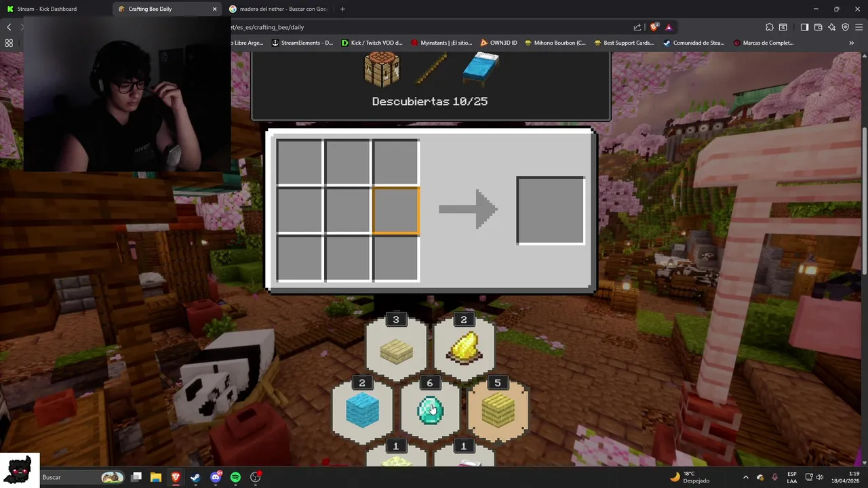Screen dimensions: 868x488
Task: Open the Brave Wallet icon
Action: (x=818, y=27)
